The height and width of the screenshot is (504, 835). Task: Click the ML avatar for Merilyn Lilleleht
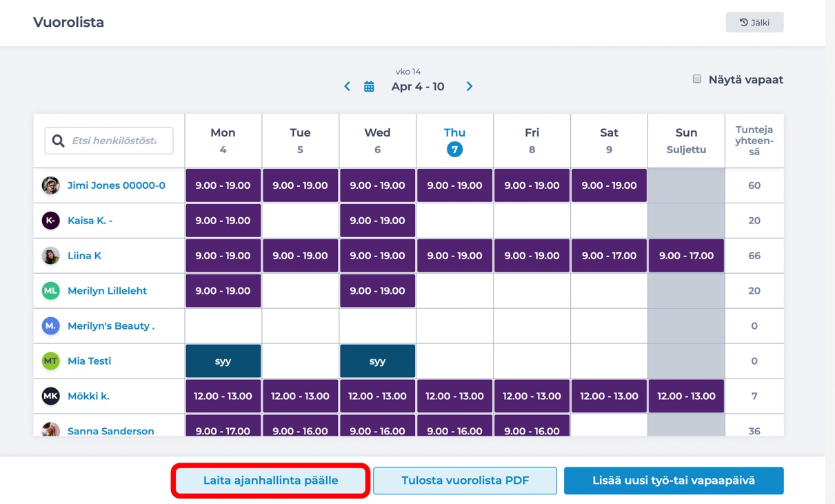tap(50, 291)
